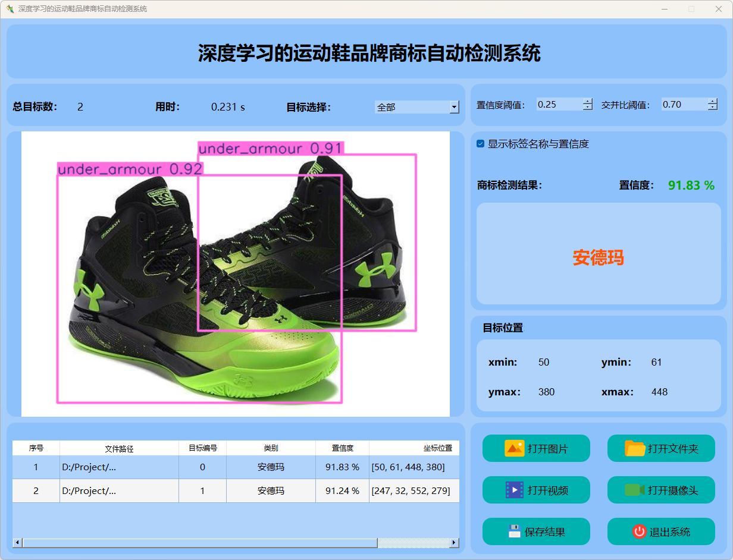Click the 打开摄像头 button label
This screenshot has width=733, height=560.
click(x=673, y=490)
